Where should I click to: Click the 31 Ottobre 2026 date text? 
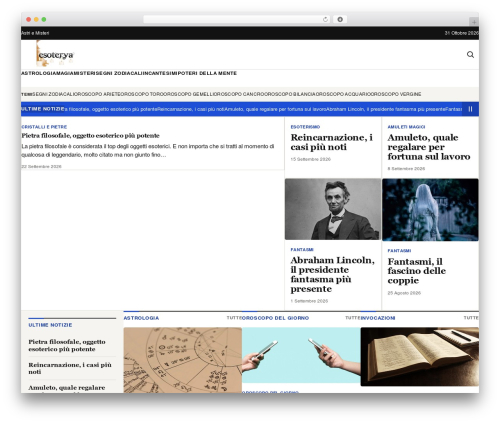(x=462, y=33)
